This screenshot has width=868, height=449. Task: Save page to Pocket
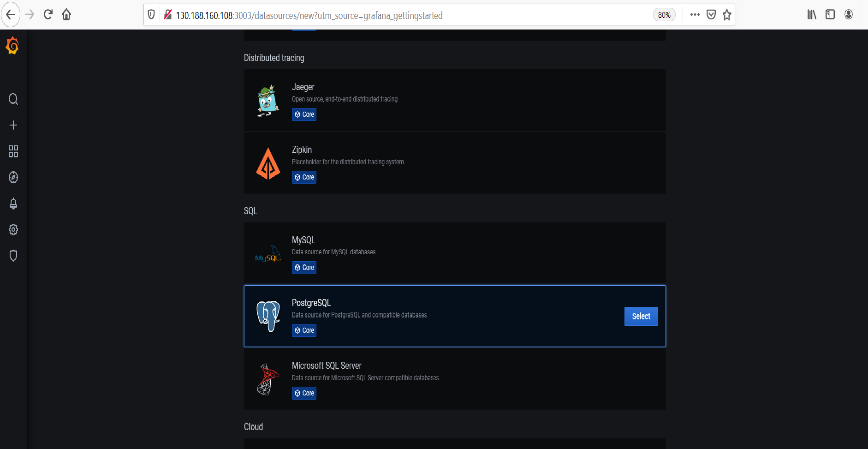tap(711, 15)
